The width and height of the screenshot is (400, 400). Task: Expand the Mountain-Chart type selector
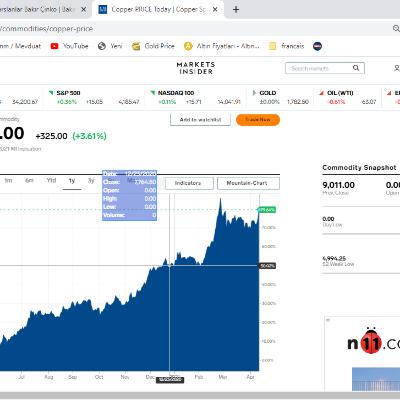click(x=248, y=183)
